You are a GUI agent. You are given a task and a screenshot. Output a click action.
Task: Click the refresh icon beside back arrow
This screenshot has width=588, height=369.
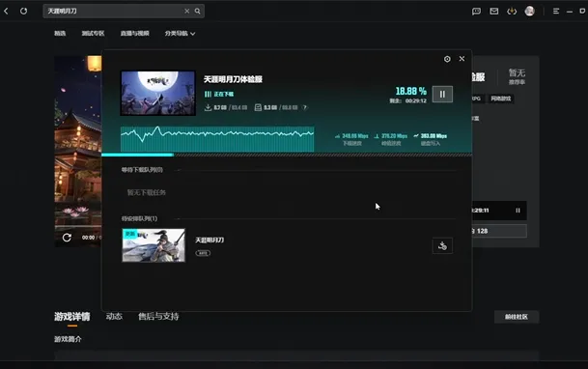click(x=23, y=11)
